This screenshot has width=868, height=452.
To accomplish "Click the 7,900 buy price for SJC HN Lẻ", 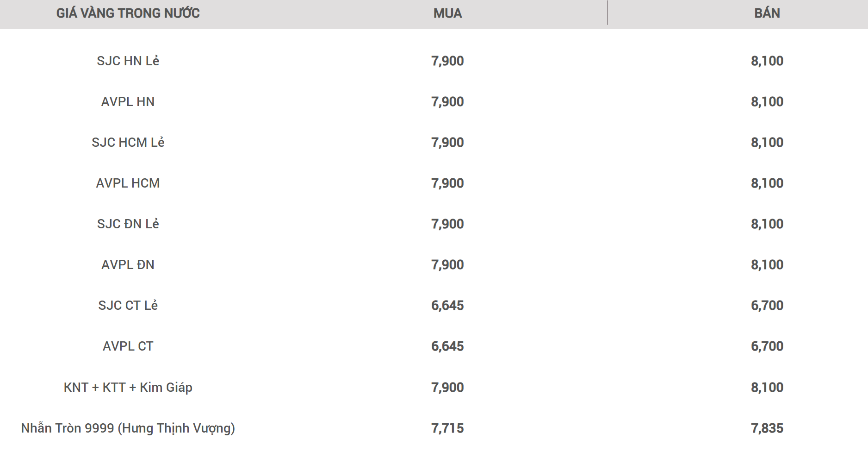I will pos(447,61).
